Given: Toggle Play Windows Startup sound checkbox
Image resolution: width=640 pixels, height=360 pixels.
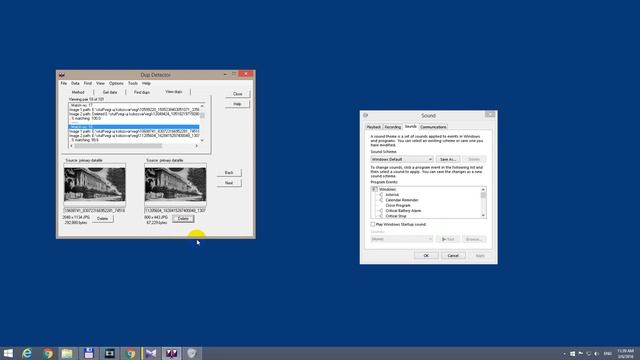Looking at the screenshot, I should pyautogui.click(x=373, y=224).
